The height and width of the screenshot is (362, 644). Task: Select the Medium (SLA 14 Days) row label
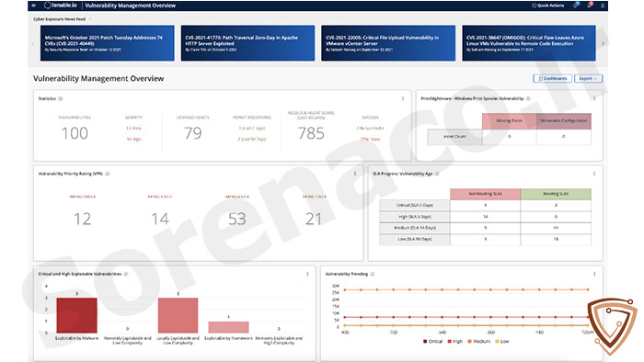click(415, 228)
